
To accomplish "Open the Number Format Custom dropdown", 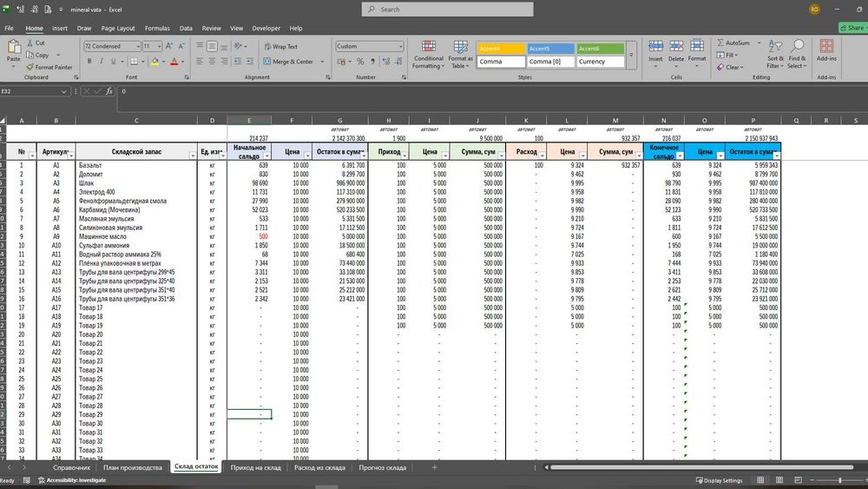I will [x=400, y=47].
